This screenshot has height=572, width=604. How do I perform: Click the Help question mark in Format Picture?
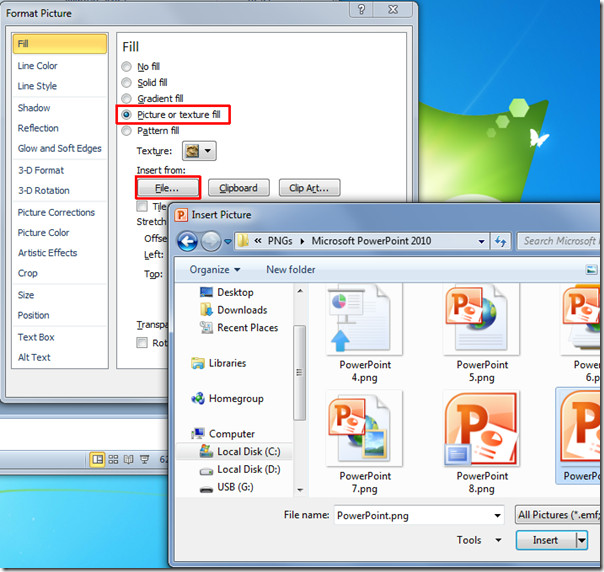pyautogui.click(x=361, y=9)
